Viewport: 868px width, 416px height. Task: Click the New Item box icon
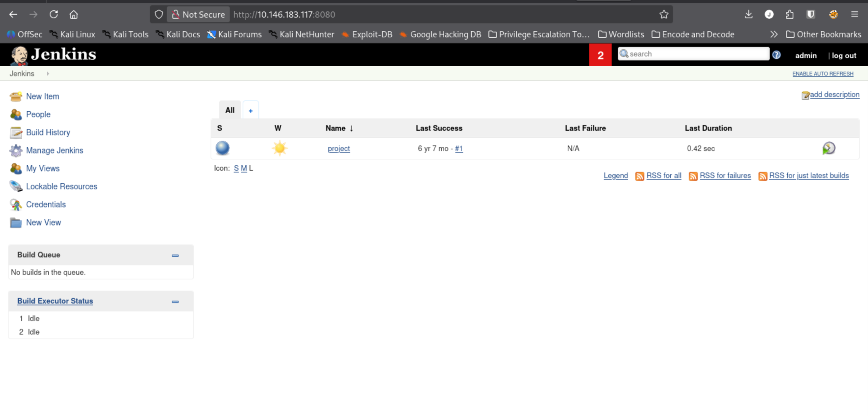click(x=16, y=96)
